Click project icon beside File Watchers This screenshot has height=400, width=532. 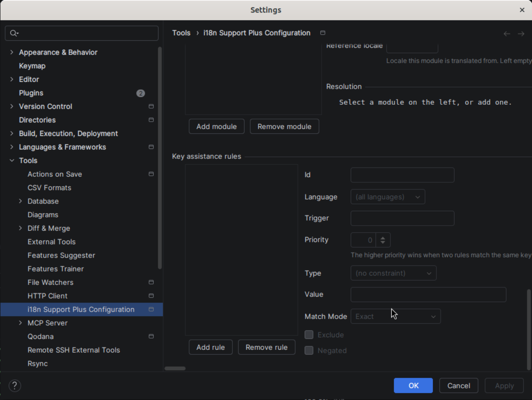click(151, 282)
